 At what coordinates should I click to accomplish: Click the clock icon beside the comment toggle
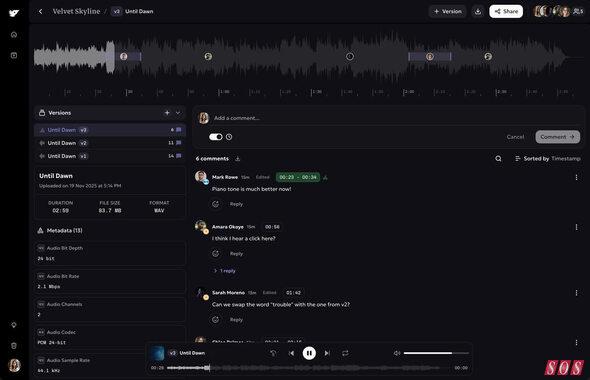pos(229,137)
